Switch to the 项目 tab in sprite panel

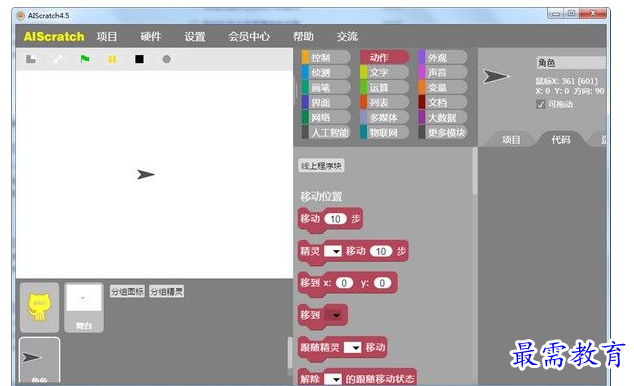click(511, 139)
